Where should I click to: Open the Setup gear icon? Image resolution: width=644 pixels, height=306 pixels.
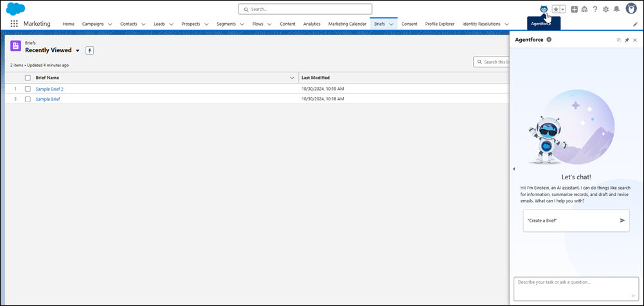(605, 9)
